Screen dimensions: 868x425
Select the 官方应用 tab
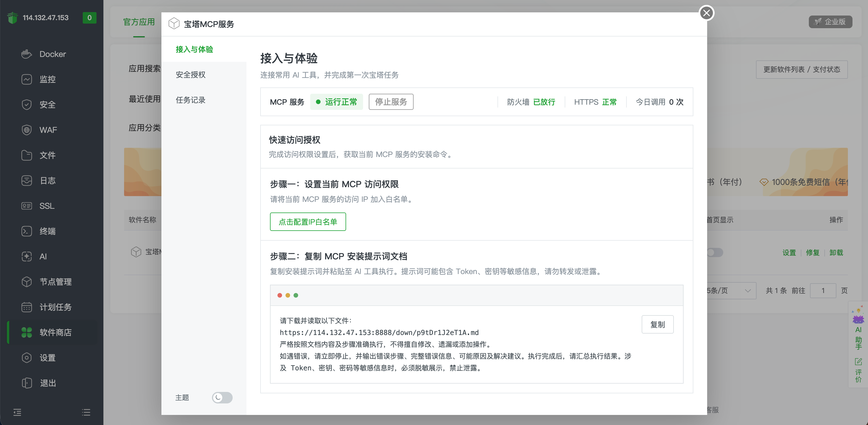[139, 22]
